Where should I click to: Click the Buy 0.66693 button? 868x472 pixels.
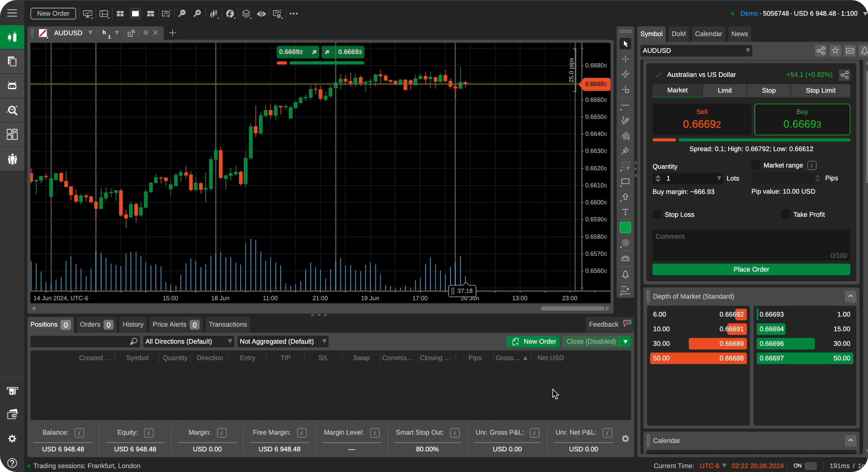802,119
